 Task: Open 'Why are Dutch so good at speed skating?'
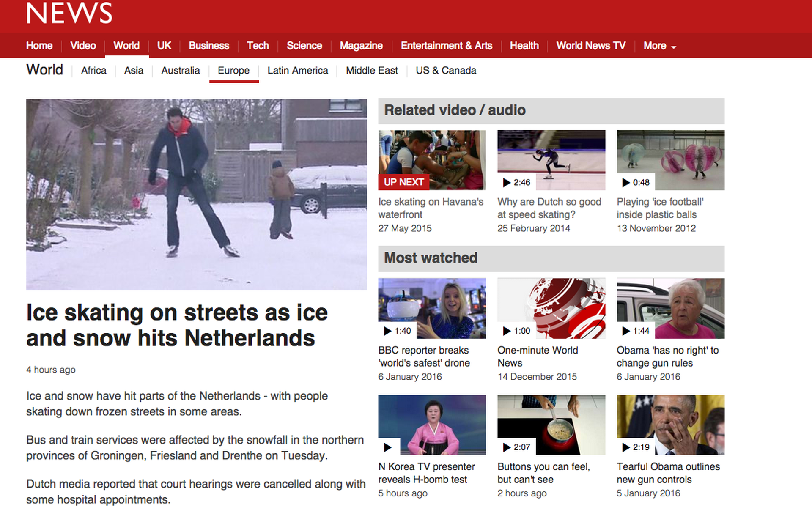tap(549, 208)
